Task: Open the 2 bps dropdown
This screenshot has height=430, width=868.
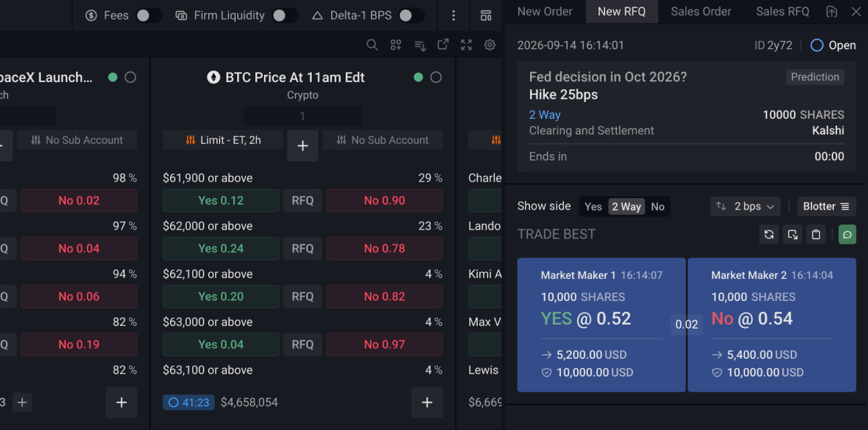Action: pos(746,206)
